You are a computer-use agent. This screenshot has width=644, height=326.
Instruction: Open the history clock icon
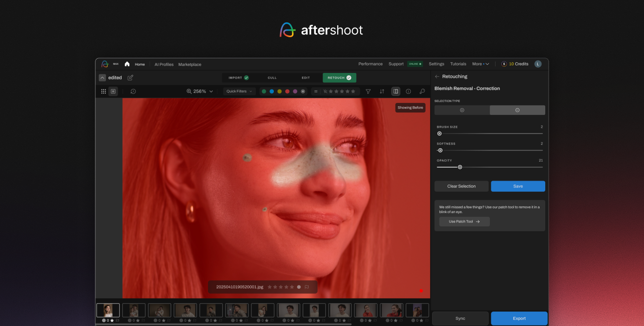click(x=133, y=92)
